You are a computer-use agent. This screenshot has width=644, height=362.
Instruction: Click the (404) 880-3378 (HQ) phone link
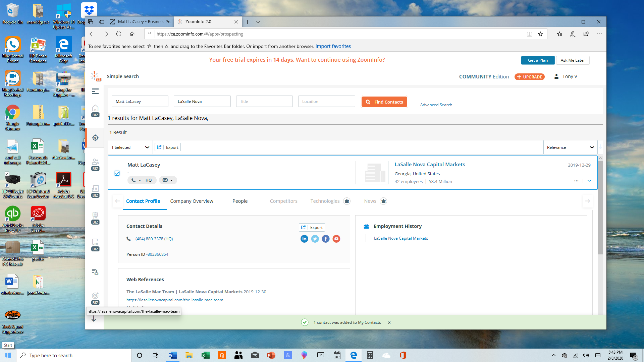[x=154, y=239]
